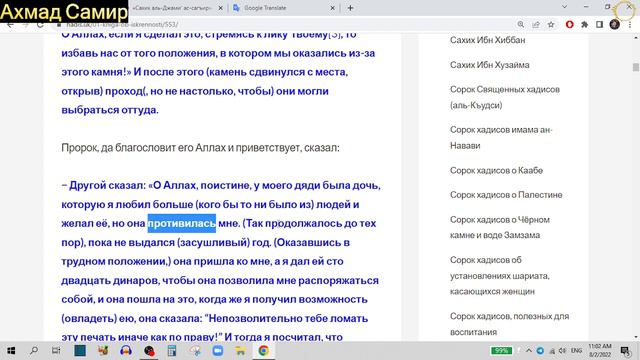Open link Сахих Ибн Хиббан
The image size is (640, 360).
tap(487, 40)
